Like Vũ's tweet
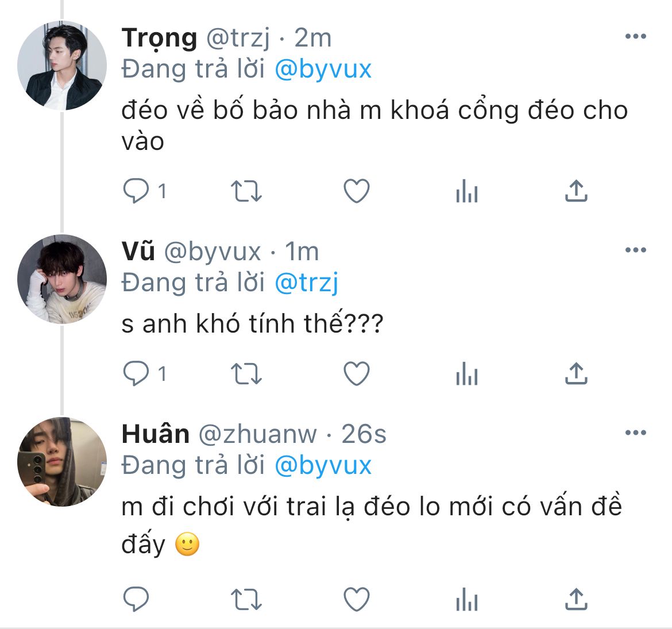Screen dimensions: 672x629 356,375
